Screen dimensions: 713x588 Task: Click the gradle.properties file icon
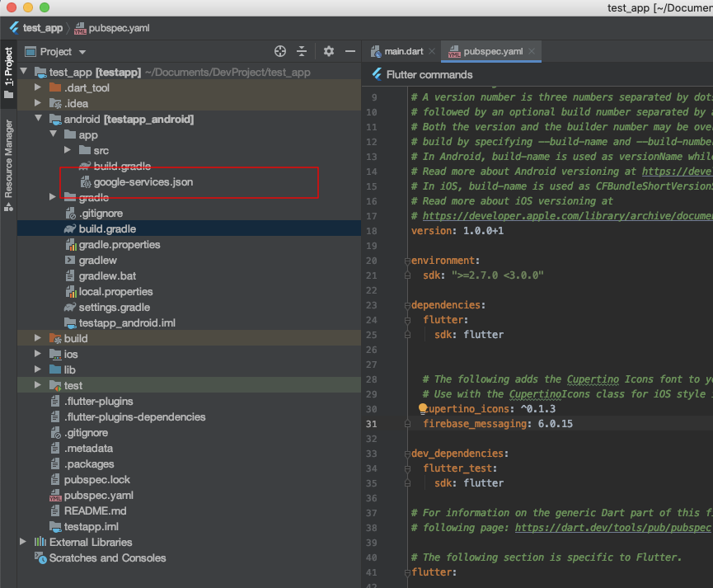pos(71,245)
